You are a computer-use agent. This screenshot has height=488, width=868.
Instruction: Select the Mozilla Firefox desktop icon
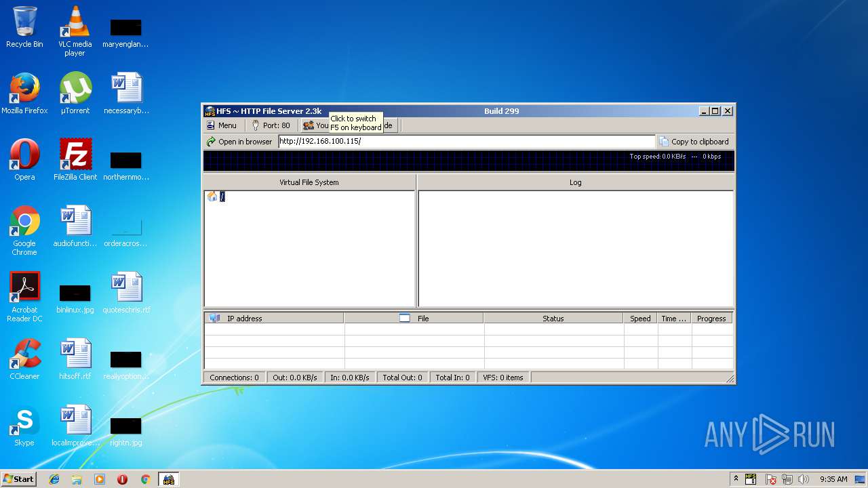24,94
